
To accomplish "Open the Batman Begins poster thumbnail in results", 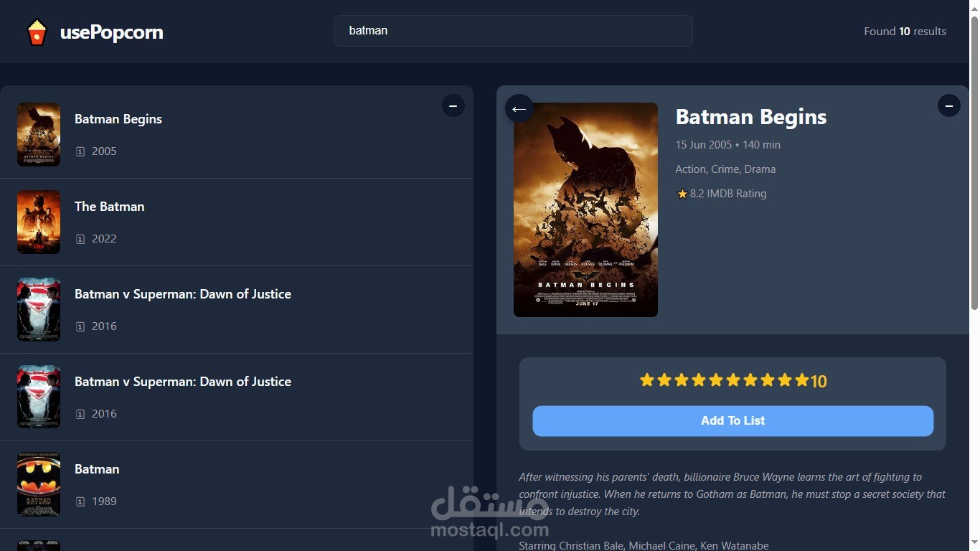I will pos(39,134).
